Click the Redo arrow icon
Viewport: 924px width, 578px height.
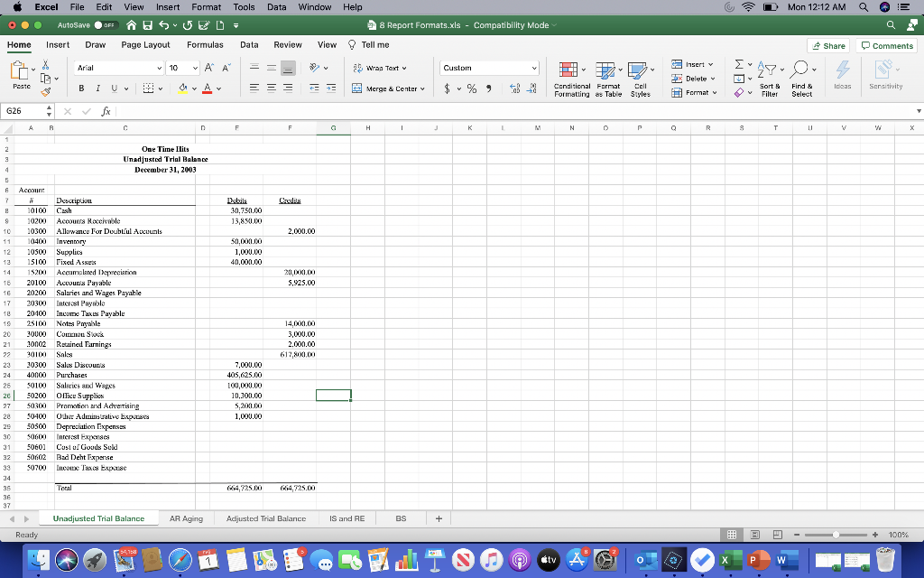[188, 25]
